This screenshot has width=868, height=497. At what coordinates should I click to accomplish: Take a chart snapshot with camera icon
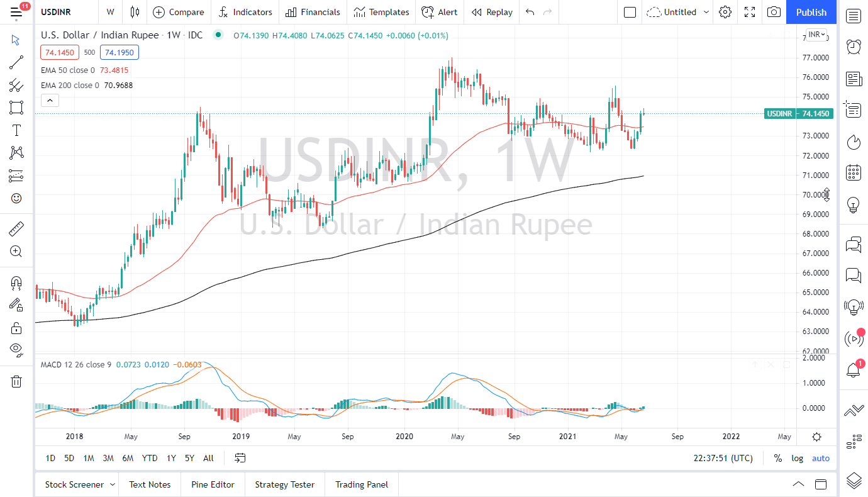point(774,12)
